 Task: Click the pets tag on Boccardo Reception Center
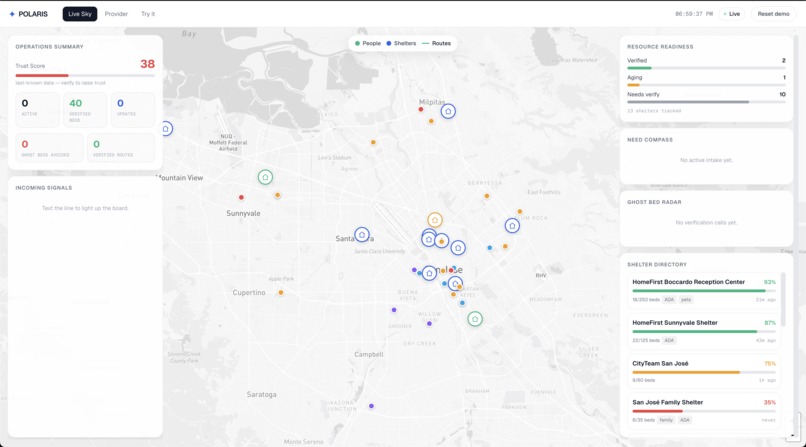click(x=686, y=300)
